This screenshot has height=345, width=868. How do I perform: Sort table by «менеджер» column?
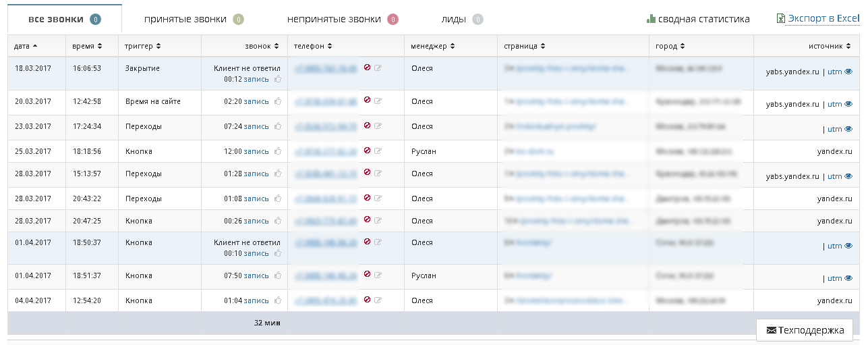point(433,46)
